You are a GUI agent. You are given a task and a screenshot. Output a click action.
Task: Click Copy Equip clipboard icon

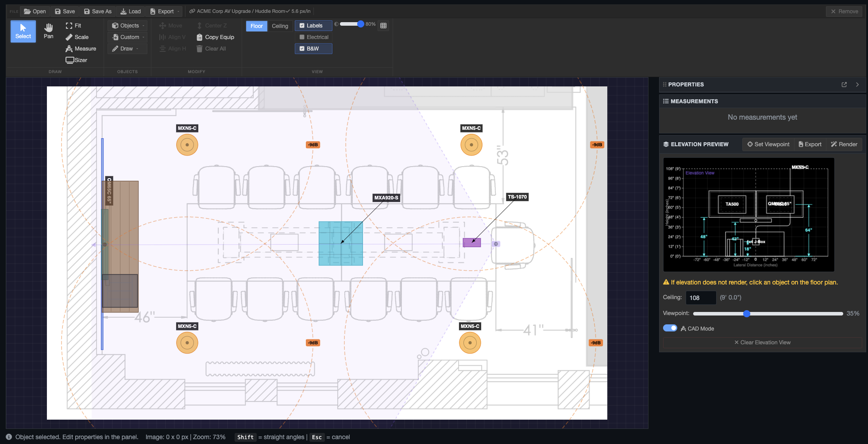pyautogui.click(x=200, y=37)
